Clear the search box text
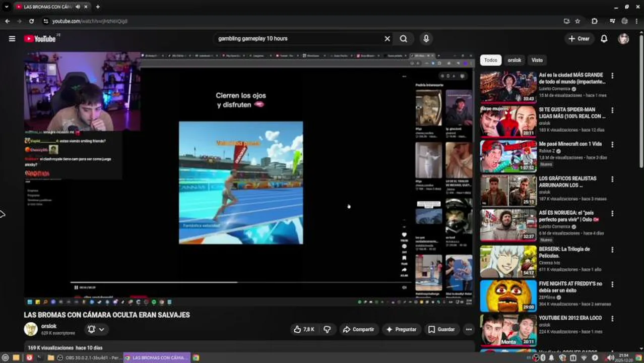 [387, 38]
